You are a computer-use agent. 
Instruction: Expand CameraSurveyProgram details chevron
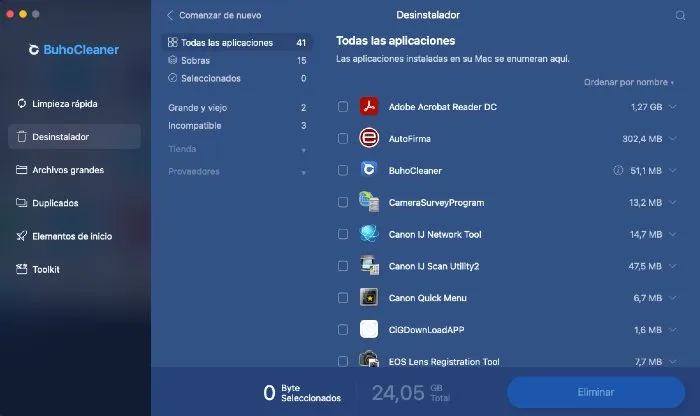coord(673,202)
